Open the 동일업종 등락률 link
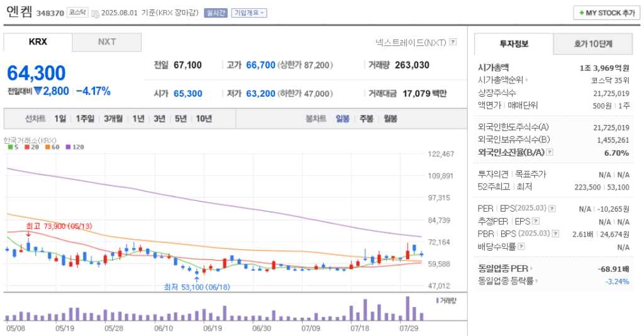The image size is (644, 336). point(506,281)
